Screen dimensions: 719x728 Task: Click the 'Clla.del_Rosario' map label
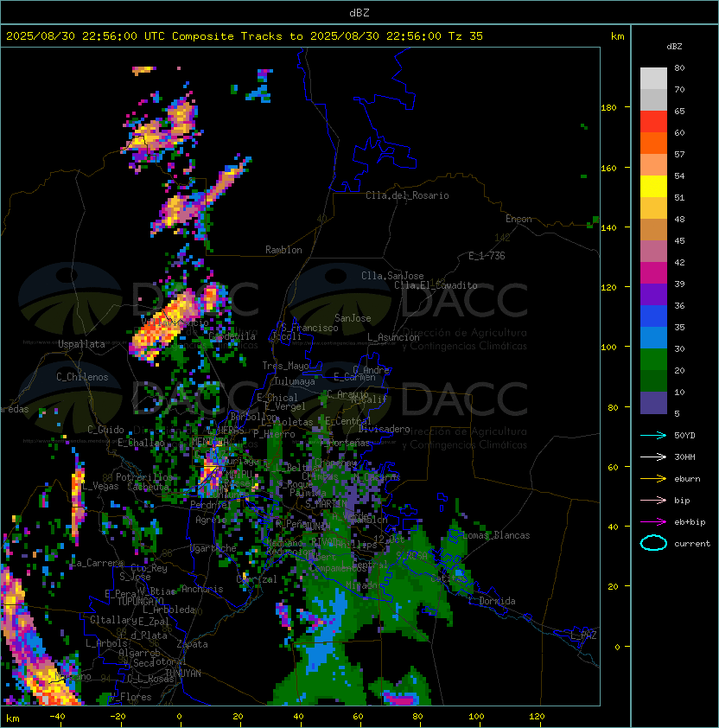pos(407,195)
